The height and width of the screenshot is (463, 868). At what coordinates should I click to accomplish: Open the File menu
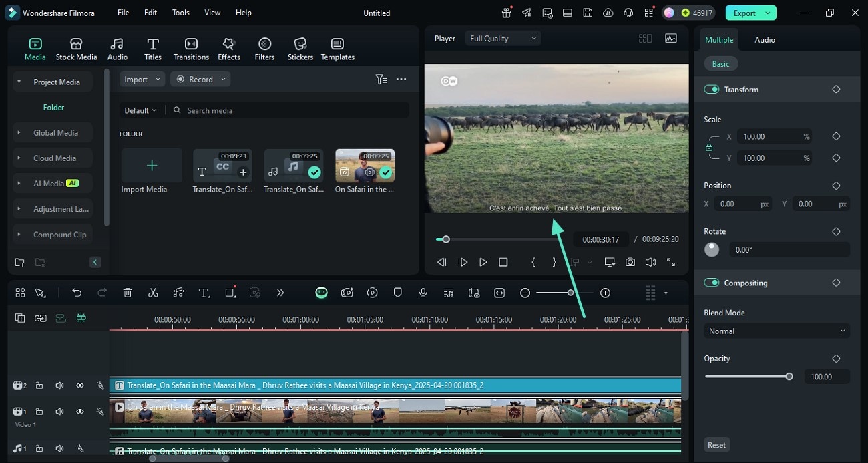pos(124,13)
